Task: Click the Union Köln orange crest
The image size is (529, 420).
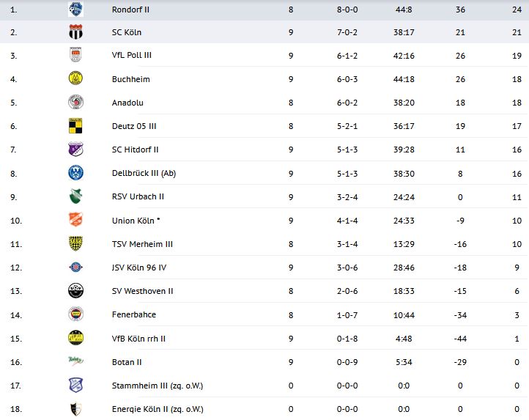Action: [x=75, y=220]
